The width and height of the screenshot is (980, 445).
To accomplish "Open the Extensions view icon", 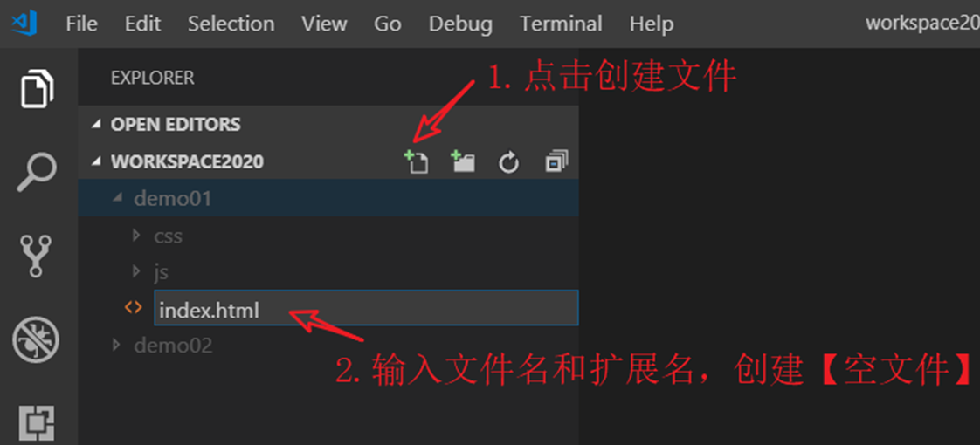I will [x=37, y=424].
